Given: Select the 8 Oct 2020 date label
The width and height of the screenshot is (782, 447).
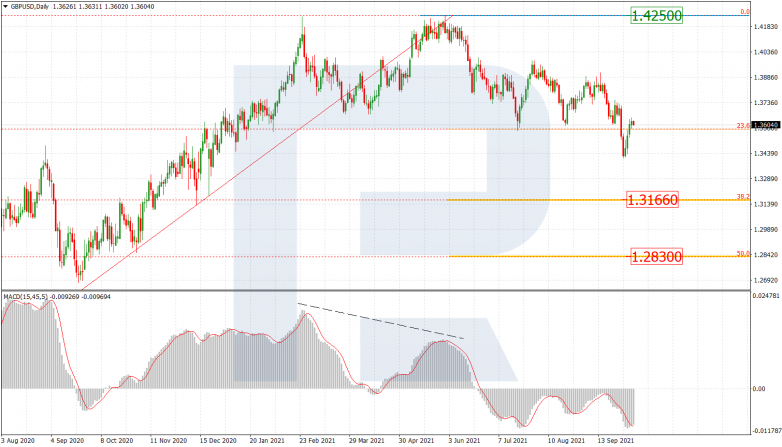Looking at the screenshot, I should pos(117,441).
